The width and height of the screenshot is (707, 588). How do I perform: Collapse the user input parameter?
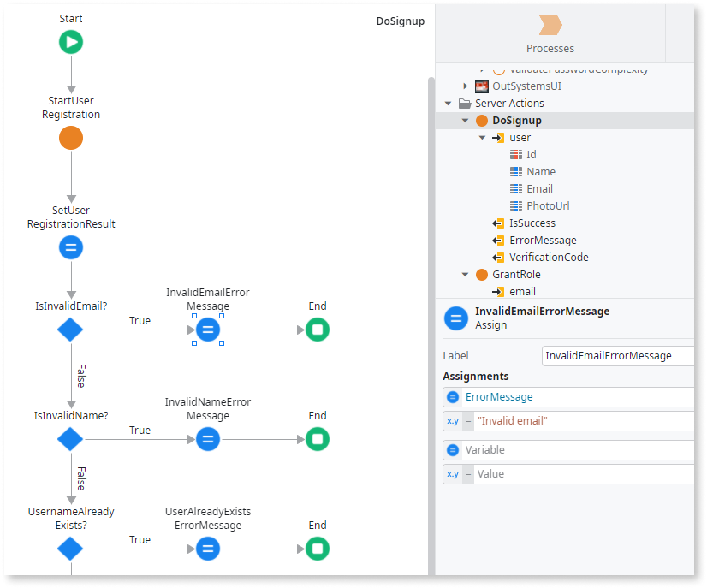pyautogui.click(x=483, y=138)
